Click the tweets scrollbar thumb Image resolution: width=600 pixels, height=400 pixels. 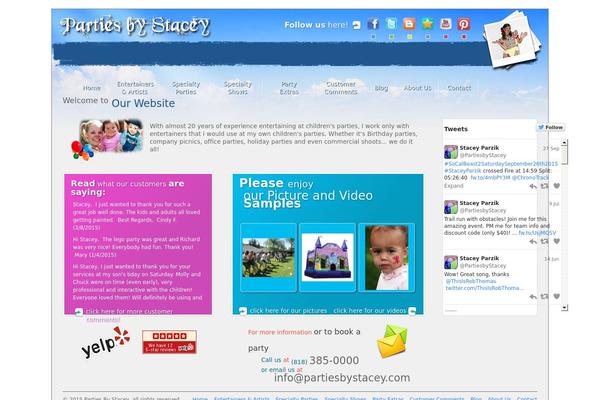(564, 155)
